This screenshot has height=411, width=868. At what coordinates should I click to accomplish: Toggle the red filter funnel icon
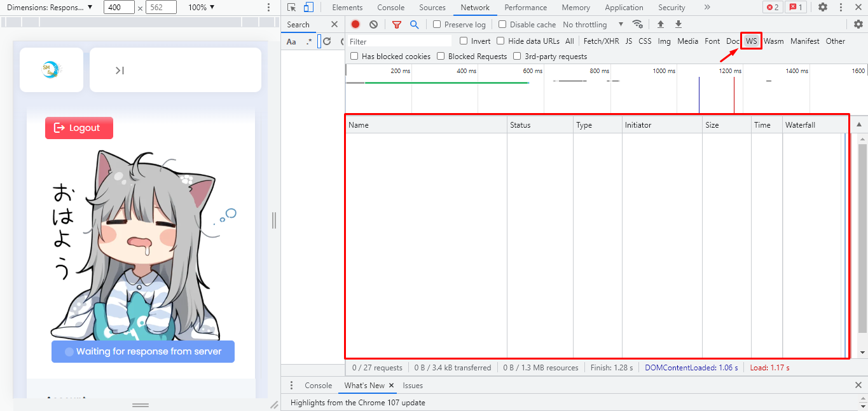[397, 25]
